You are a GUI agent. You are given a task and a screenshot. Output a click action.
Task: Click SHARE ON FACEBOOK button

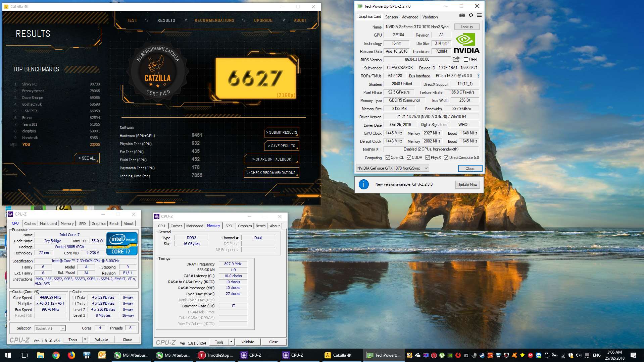pos(271,159)
